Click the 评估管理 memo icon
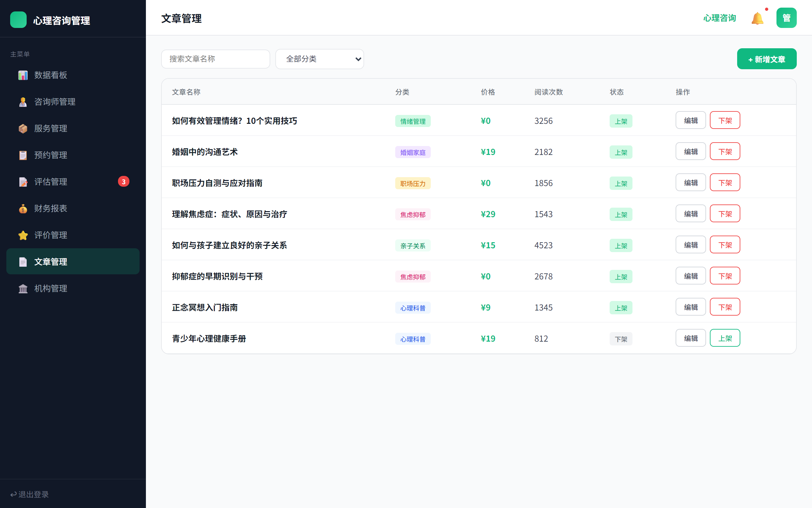The width and height of the screenshot is (812, 508). (x=23, y=182)
